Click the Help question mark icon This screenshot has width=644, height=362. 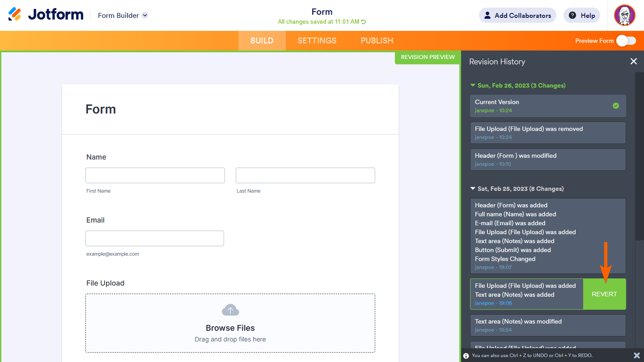572,15
